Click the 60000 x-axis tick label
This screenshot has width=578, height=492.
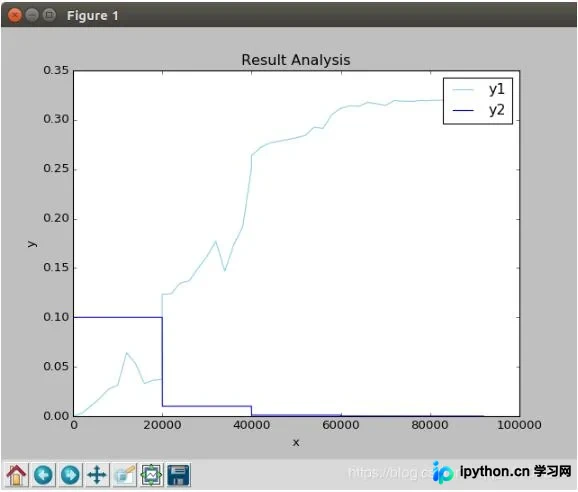(x=341, y=425)
